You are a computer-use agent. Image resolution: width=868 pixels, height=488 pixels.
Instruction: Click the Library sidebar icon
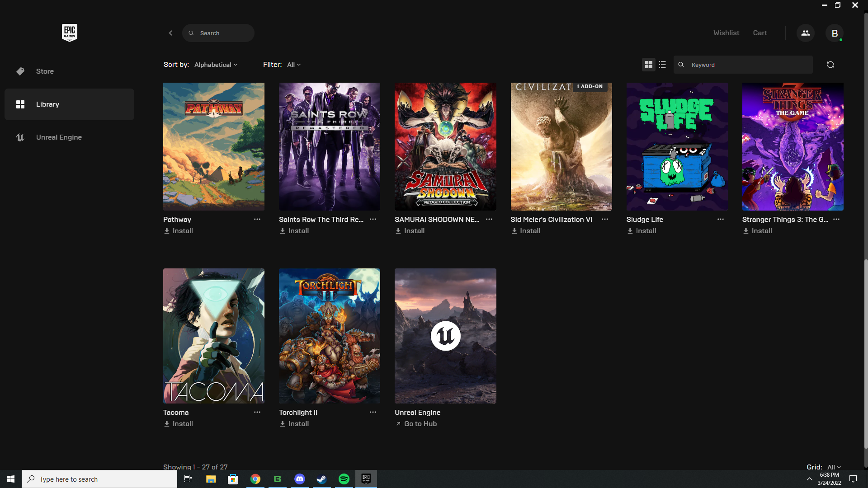(20, 103)
